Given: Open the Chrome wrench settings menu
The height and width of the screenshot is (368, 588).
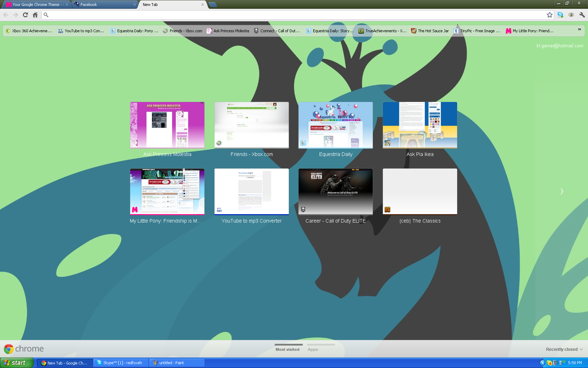Looking at the screenshot, I should pos(582,15).
